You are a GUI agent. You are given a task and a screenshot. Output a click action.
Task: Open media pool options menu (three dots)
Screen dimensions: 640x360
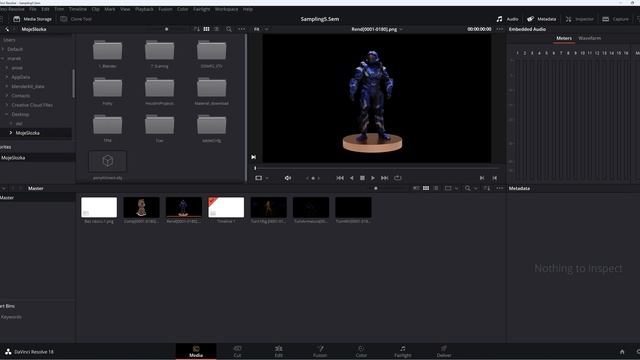(x=500, y=188)
